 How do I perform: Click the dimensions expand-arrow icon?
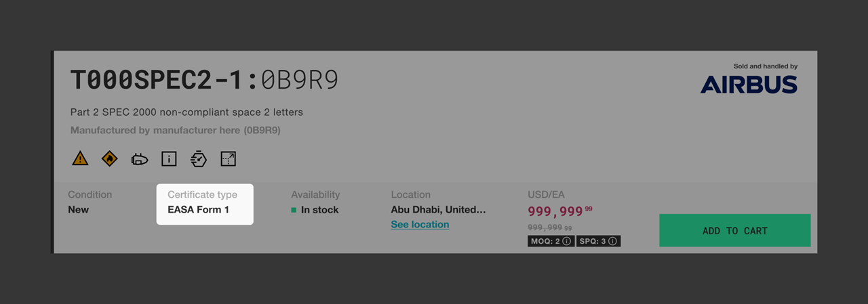pos(229,159)
